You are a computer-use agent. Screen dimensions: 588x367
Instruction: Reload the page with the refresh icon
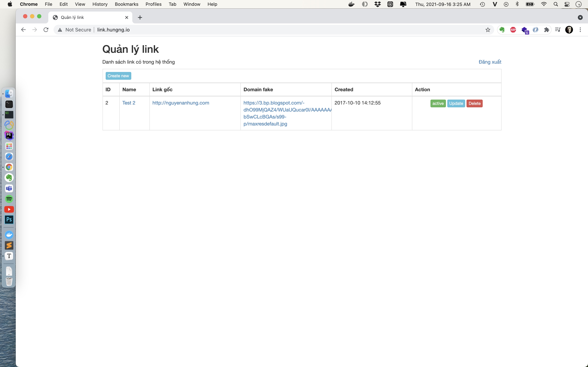pyautogui.click(x=46, y=30)
